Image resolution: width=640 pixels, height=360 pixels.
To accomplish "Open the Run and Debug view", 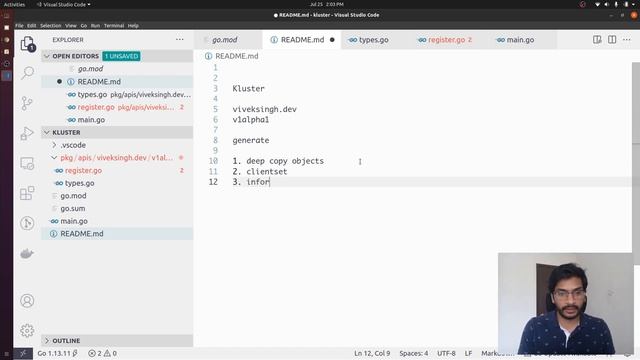I will 27,133.
